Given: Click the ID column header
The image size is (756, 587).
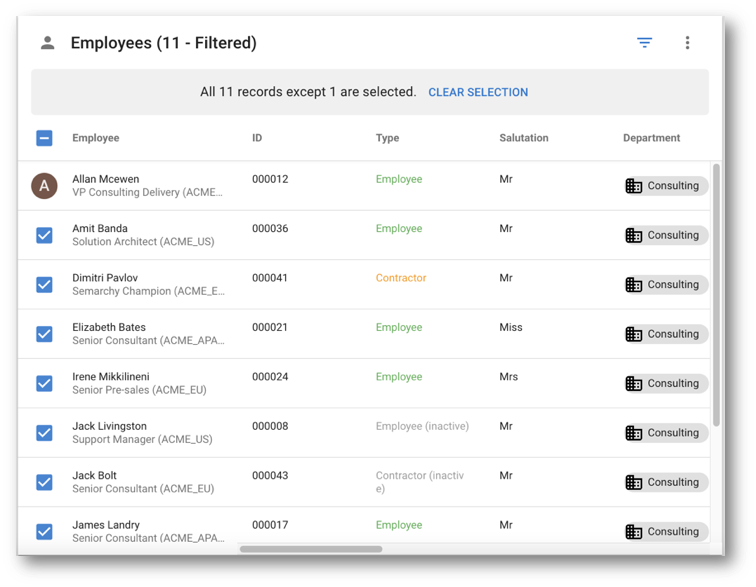Looking at the screenshot, I should tap(257, 138).
